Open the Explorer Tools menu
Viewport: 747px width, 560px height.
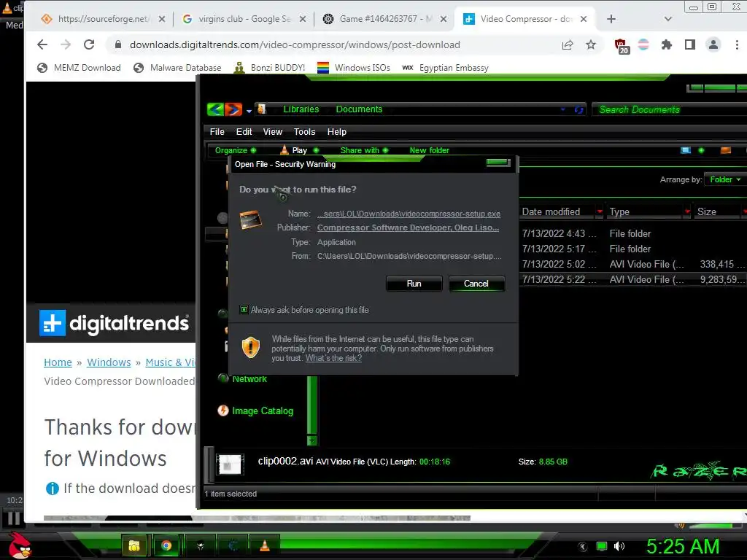coord(304,132)
